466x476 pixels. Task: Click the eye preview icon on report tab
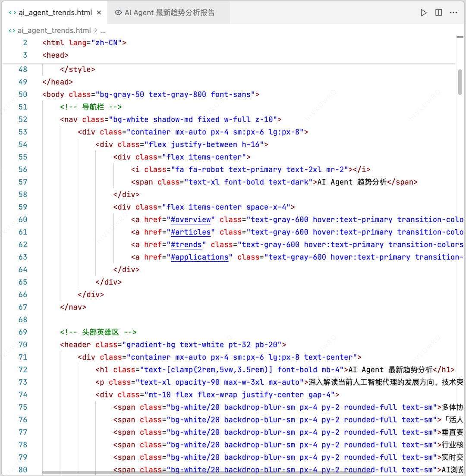click(118, 13)
